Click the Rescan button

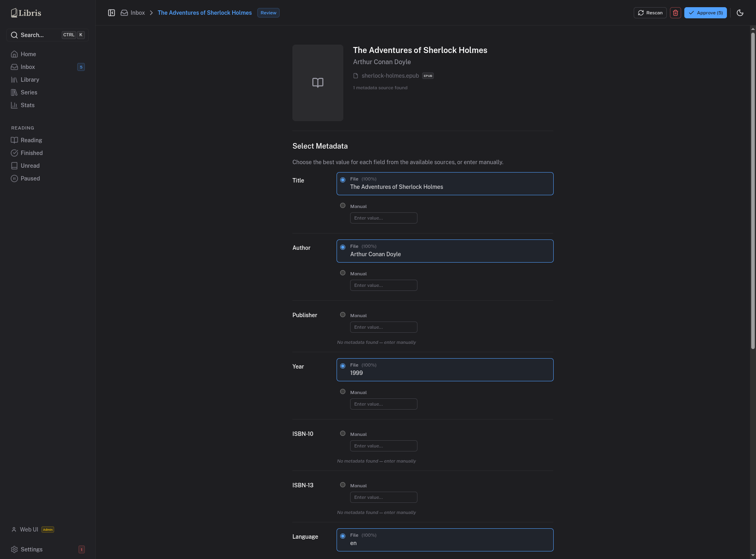[x=650, y=13]
